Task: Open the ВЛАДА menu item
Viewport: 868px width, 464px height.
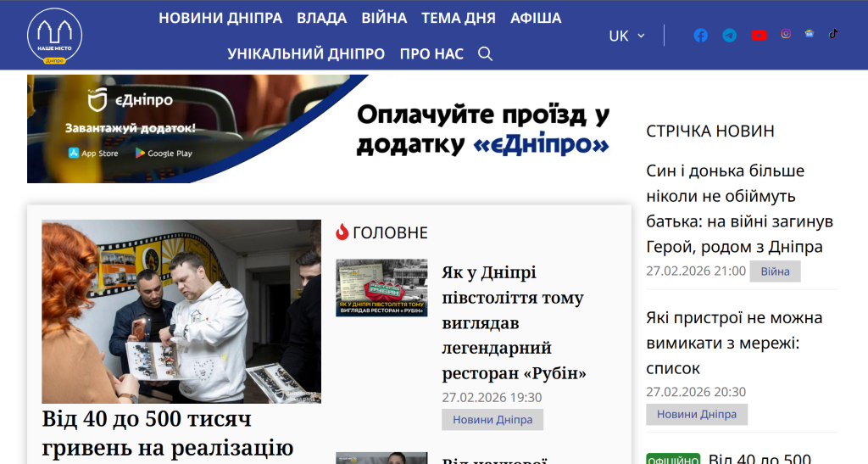Action: tap(321, 19)
